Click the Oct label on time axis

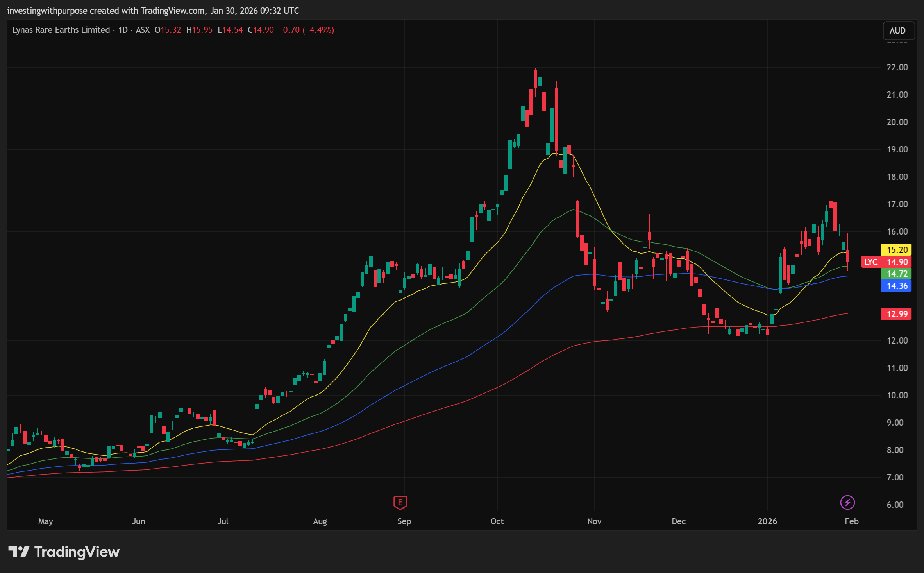coord(497,521)
